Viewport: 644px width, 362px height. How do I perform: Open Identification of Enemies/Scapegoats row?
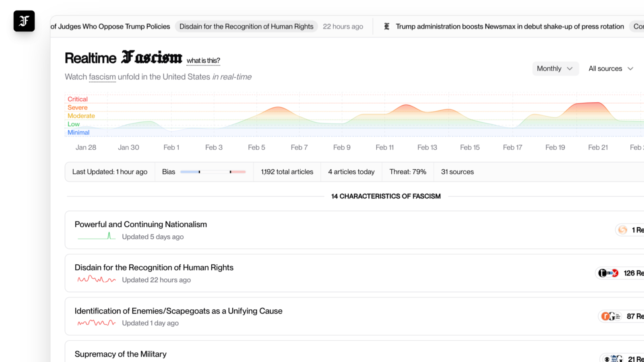pyautogui.click(x=354, y=316)
